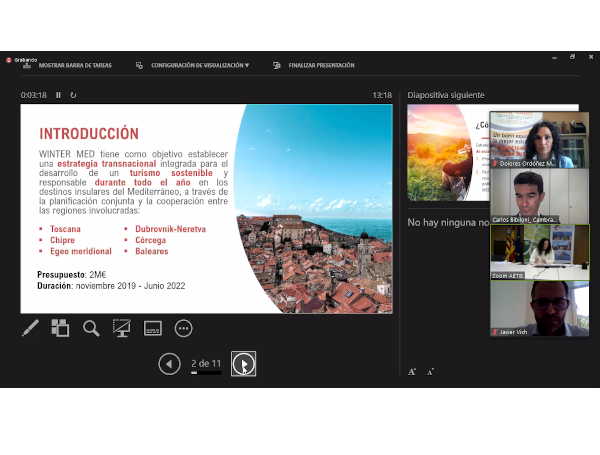Image resolution: width=600 pixels, height=455 pixels.
Task: Activate the zoom into slide magnifier
Action: (x=91, y=328)
